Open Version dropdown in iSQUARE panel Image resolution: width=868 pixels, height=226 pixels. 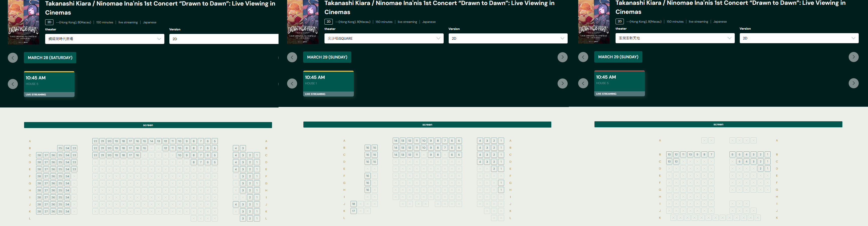point(508,38)
